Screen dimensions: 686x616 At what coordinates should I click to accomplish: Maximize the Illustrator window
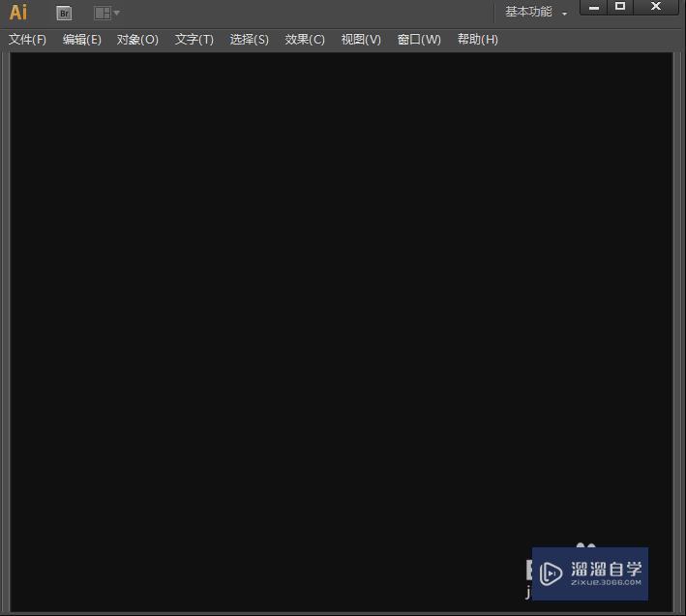click(620, 7)
